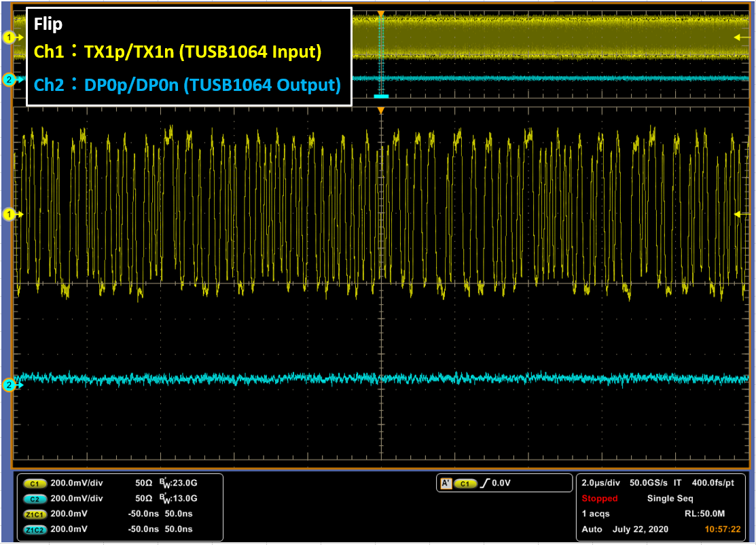
Task: Click the 50Ω termination for C1
Action: [144, 483]
